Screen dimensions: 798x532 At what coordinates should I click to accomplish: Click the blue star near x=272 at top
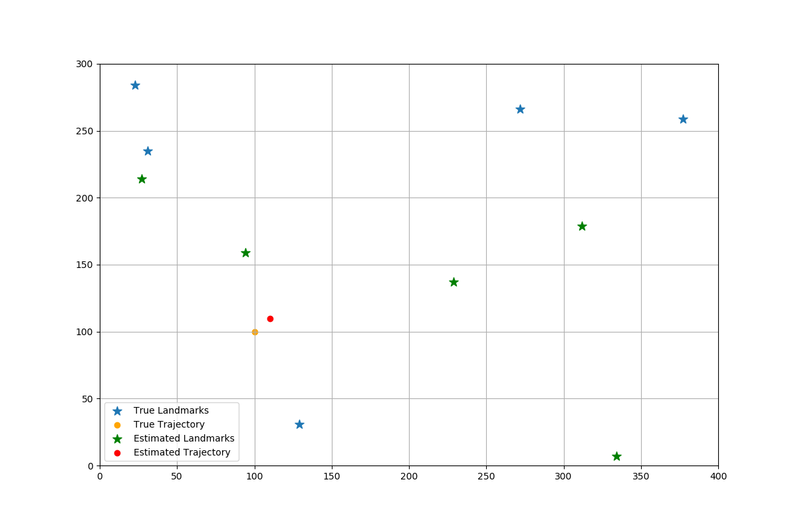click(x=520, y=109)
